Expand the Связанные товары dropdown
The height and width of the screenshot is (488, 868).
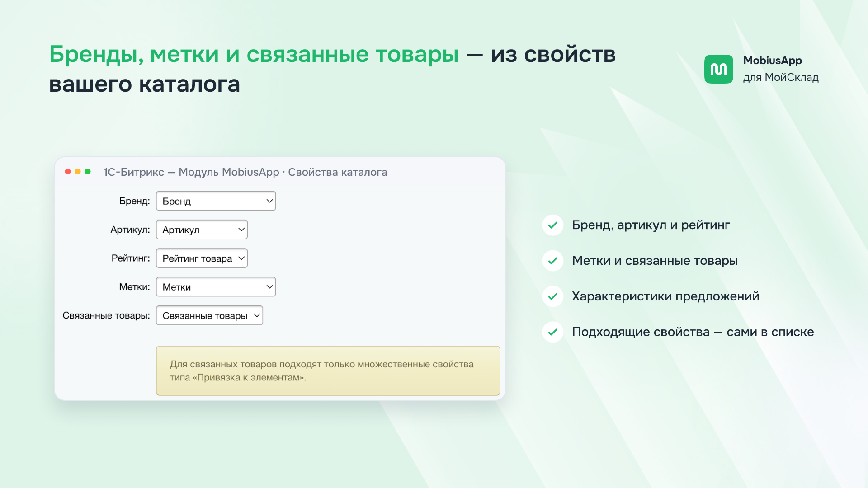pos(209,315)
